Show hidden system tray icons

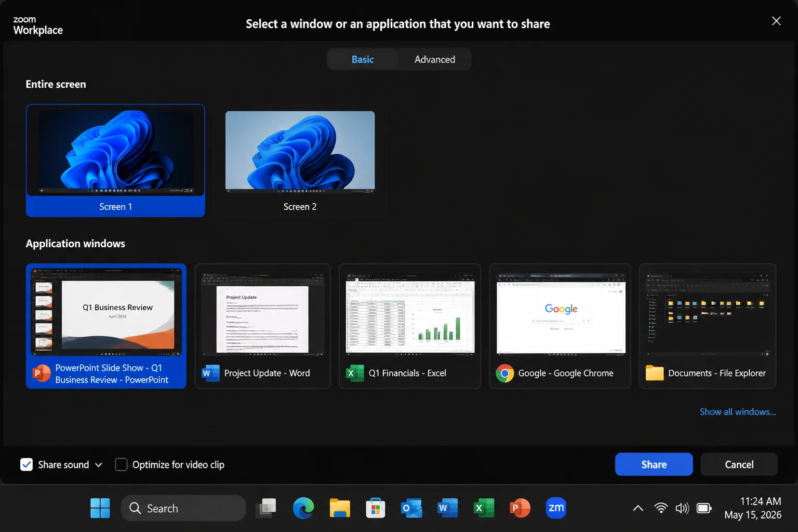[638, 508]
